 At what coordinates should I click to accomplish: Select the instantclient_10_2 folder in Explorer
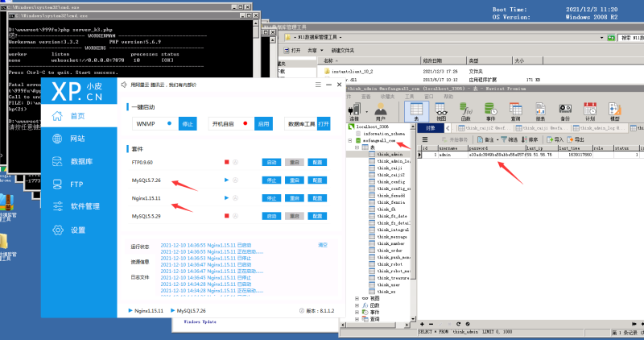353,72
